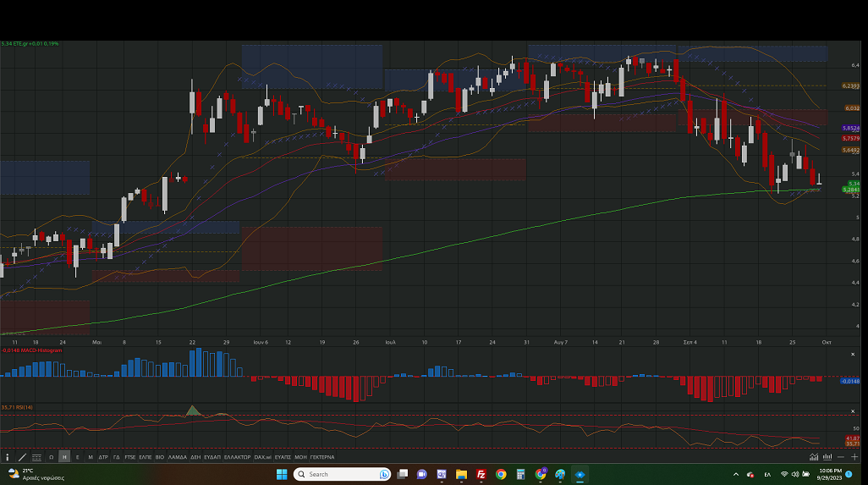868x485 pixels.
Task: Click the taskbar Search box
Action: [x=342, y=474]
